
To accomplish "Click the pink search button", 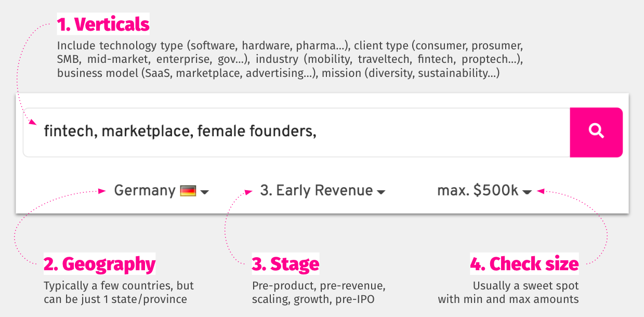I will click(596, 133).
